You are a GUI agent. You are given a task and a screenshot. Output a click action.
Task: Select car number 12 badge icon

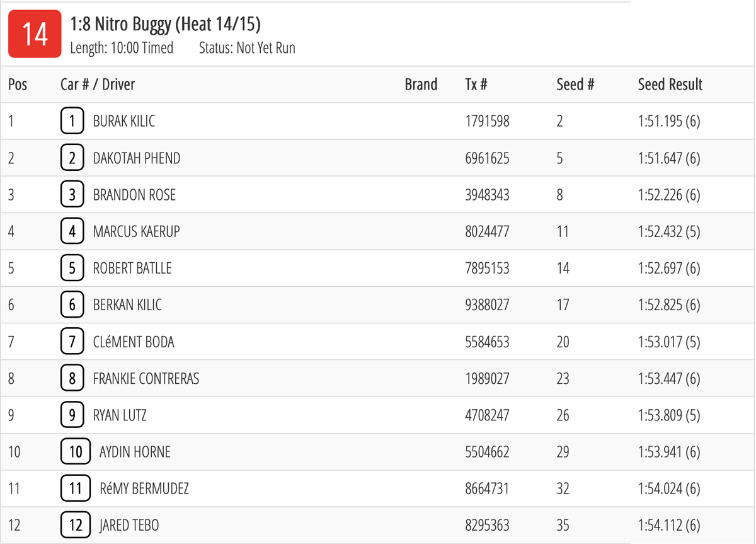point(76,525)
